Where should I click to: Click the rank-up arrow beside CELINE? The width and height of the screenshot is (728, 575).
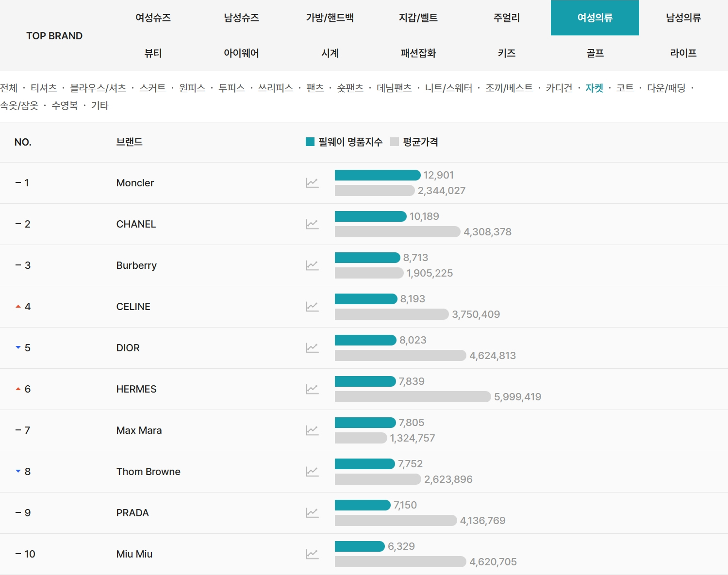click(x=18, y=307)
